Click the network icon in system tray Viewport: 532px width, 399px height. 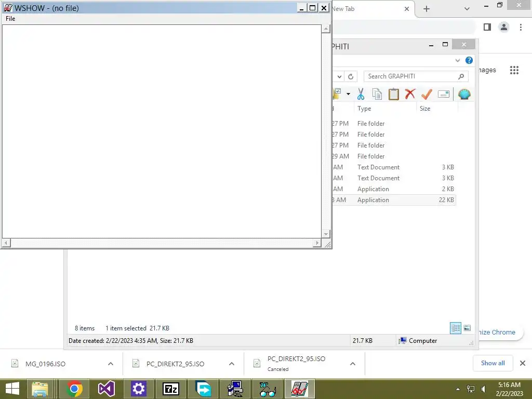(471, 389)
